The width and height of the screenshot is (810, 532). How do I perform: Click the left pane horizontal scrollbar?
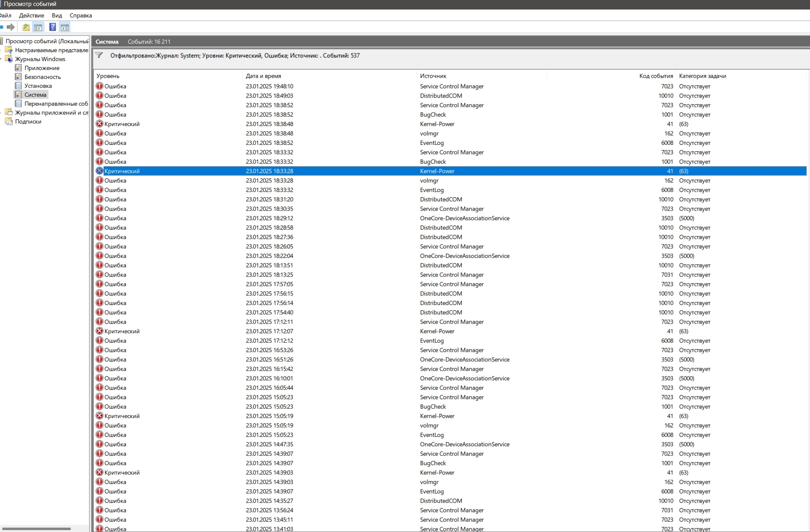click(37, 528)
